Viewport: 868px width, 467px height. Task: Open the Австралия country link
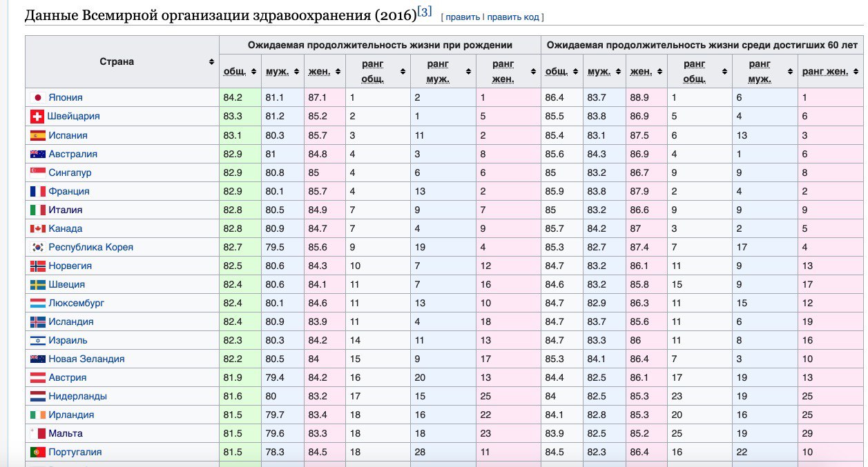pyautogui.click(x=73, y=154)
